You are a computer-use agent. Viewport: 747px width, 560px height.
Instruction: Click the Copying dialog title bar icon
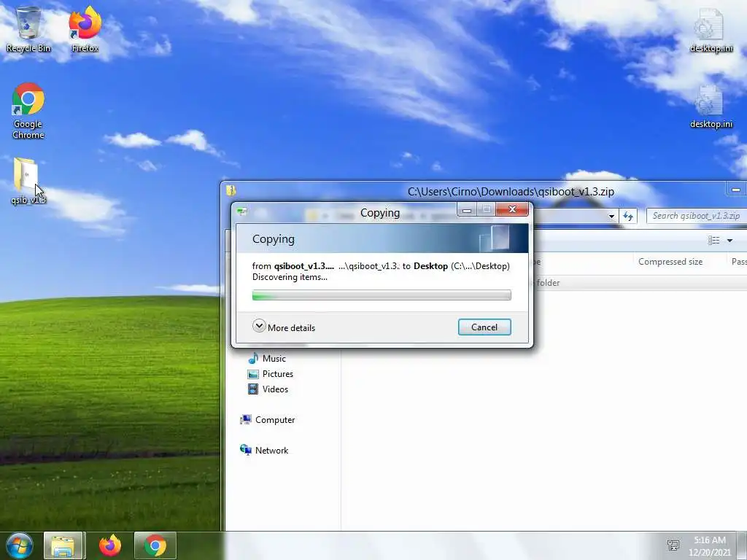click(242, 211)
